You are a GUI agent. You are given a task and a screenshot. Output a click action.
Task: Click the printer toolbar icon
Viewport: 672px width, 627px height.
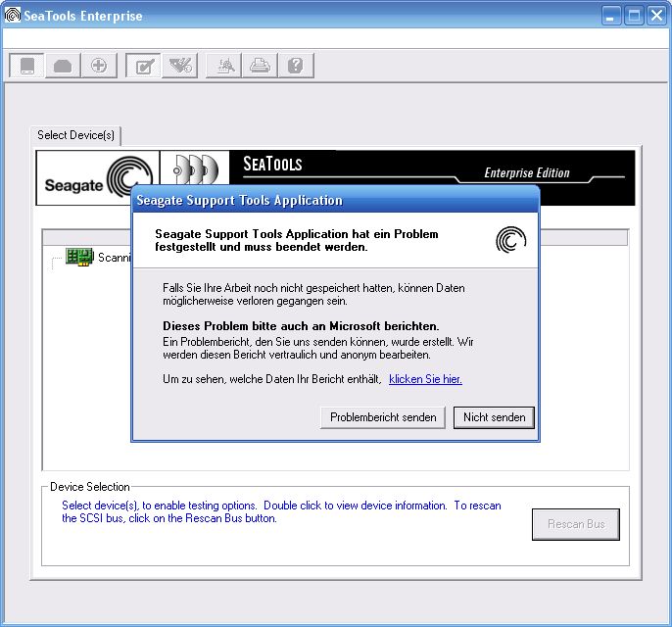tap(261, 66)
